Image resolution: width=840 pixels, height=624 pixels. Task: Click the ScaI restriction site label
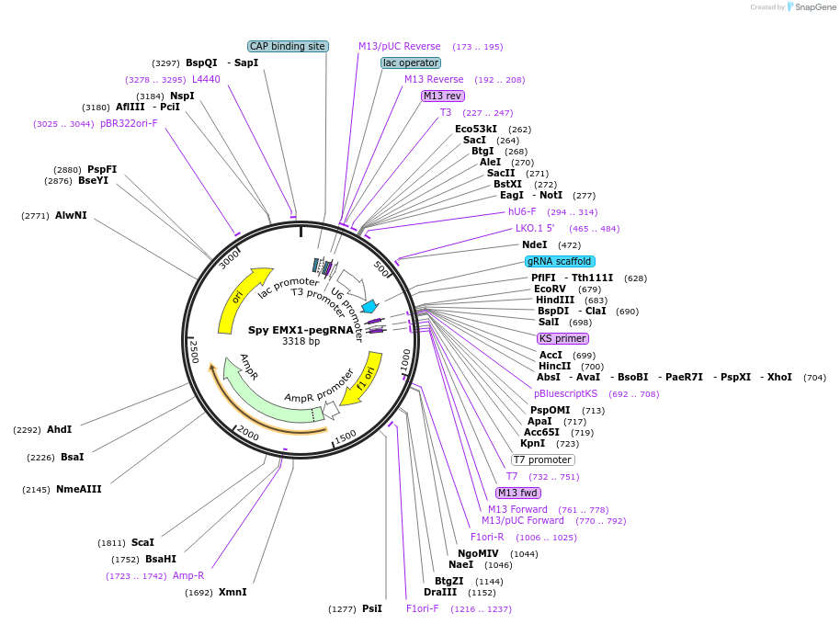click(142, 542)
